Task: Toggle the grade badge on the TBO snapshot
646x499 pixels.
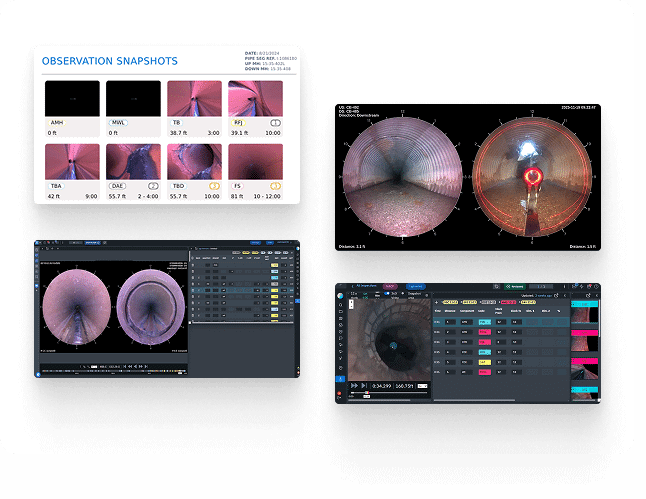Action: (213, 186)
